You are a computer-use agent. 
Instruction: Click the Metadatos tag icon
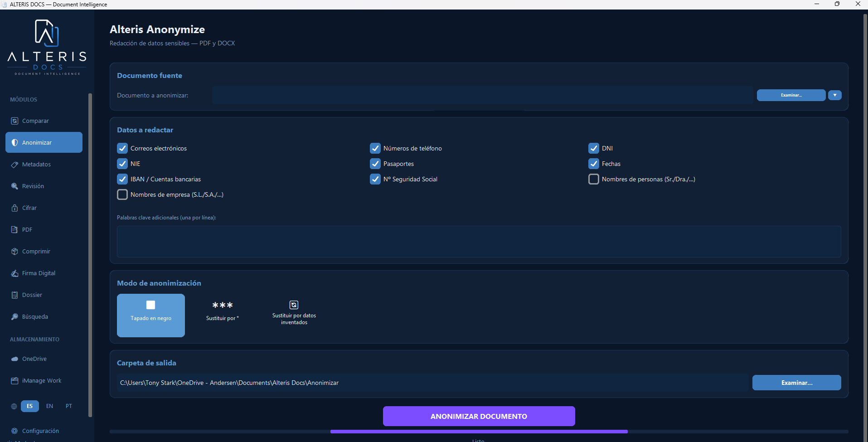pos(15,165)
